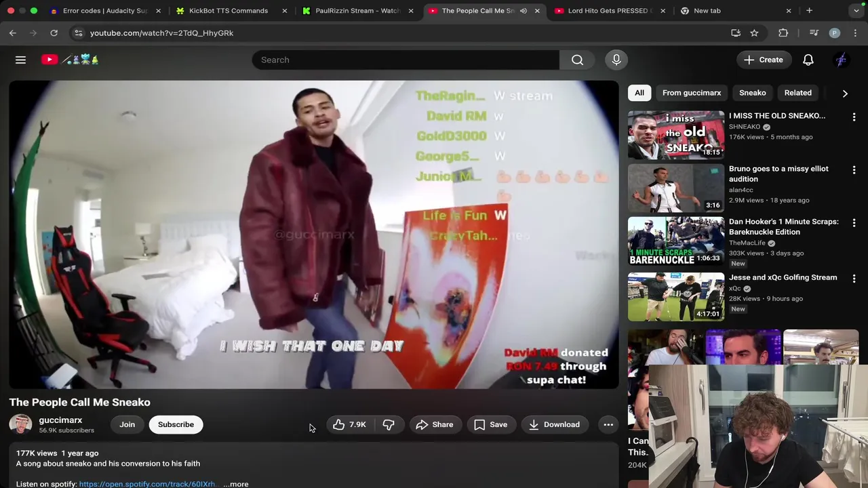
Task: Focus the YouTube search field
Action: click(x=406, y=60)
